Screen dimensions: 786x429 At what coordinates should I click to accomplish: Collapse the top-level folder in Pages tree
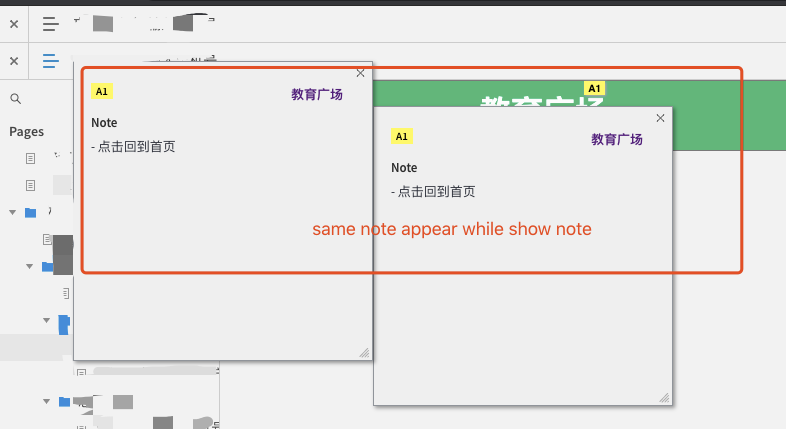(x=13, y=212)
